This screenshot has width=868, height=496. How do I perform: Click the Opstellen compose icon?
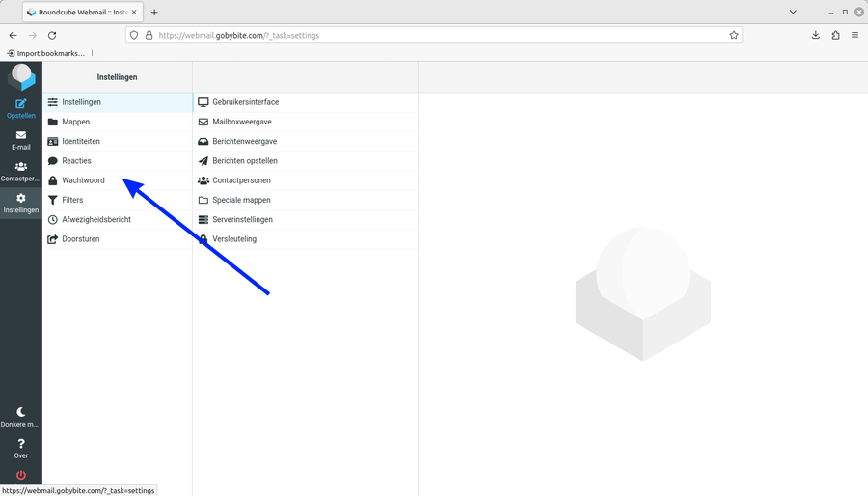pyautogui.click(x=20, y=104)
